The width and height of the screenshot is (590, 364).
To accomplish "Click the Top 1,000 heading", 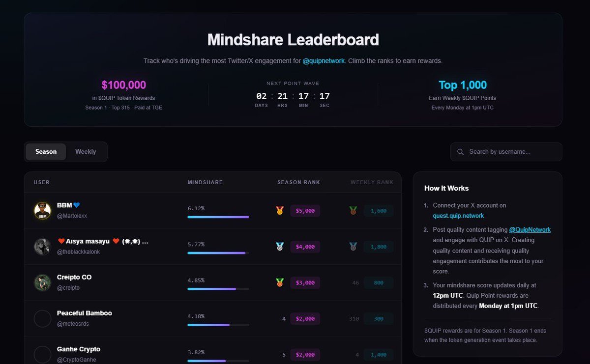I will pos(463,85).
